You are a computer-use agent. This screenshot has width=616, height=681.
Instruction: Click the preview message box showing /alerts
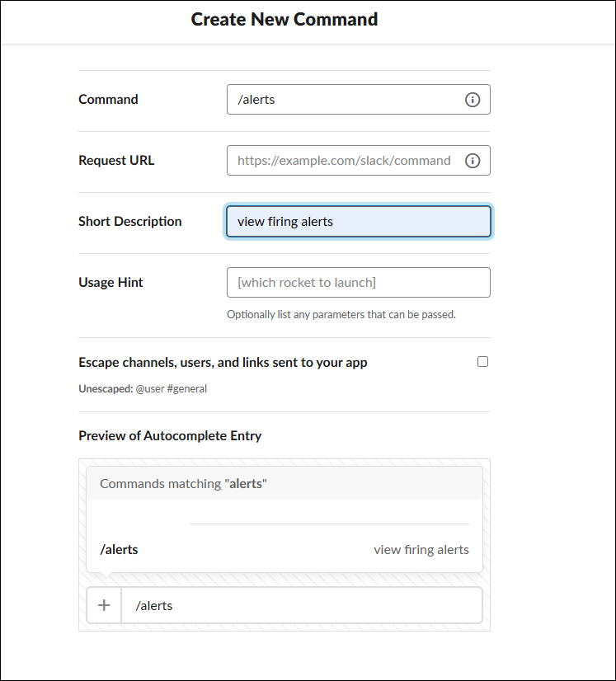301,606
